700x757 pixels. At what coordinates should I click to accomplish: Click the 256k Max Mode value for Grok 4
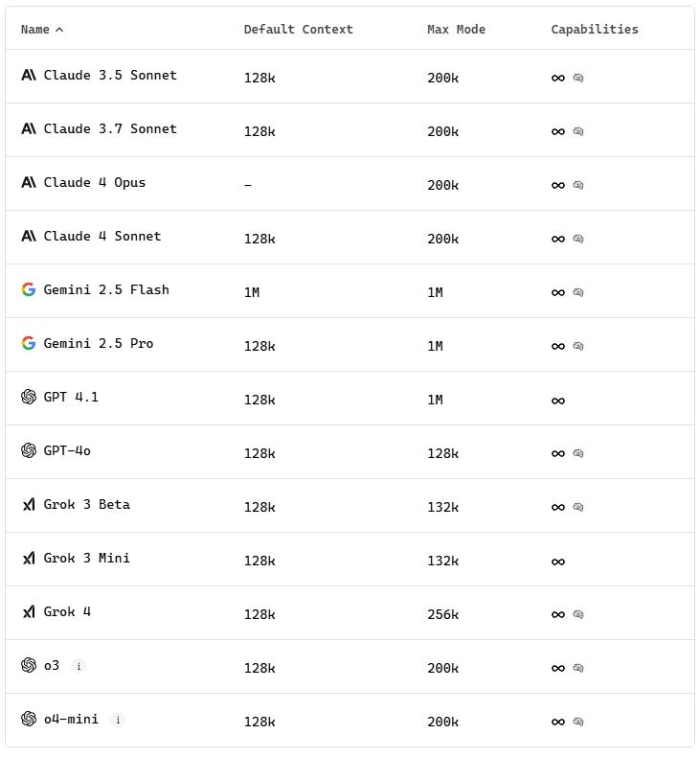442,614
